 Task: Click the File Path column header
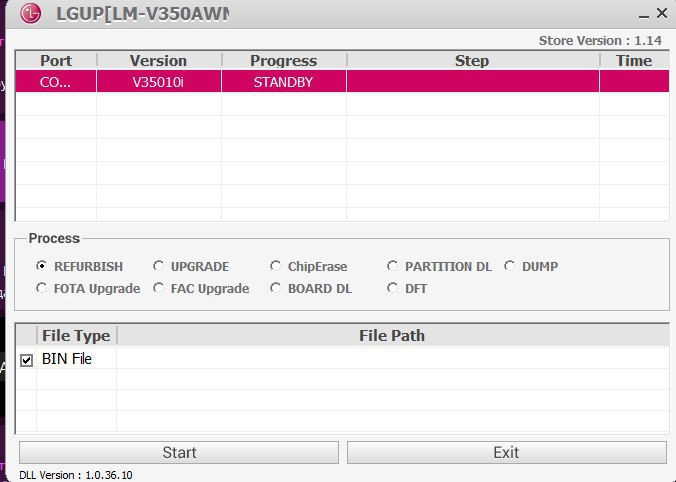click(392, 335)
